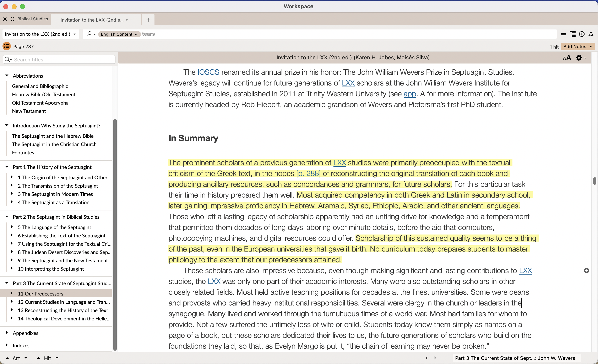
Task: Click the right-aligned lines icon in toolbar
Action: (x=573, y=34)
